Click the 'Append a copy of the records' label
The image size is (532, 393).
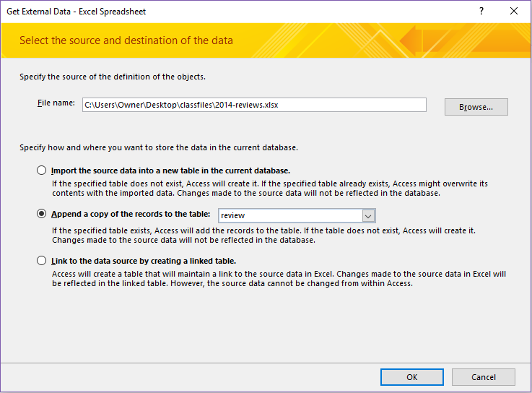[131, 215]
